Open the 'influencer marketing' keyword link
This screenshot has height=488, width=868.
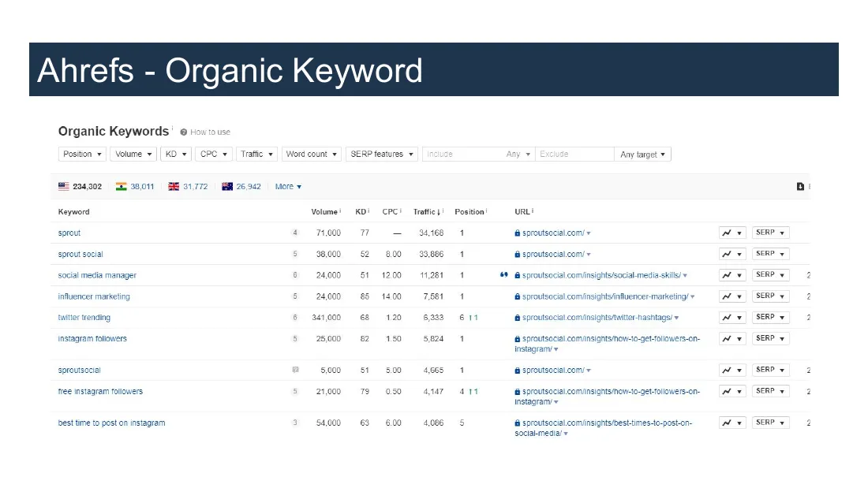point(94,296)
